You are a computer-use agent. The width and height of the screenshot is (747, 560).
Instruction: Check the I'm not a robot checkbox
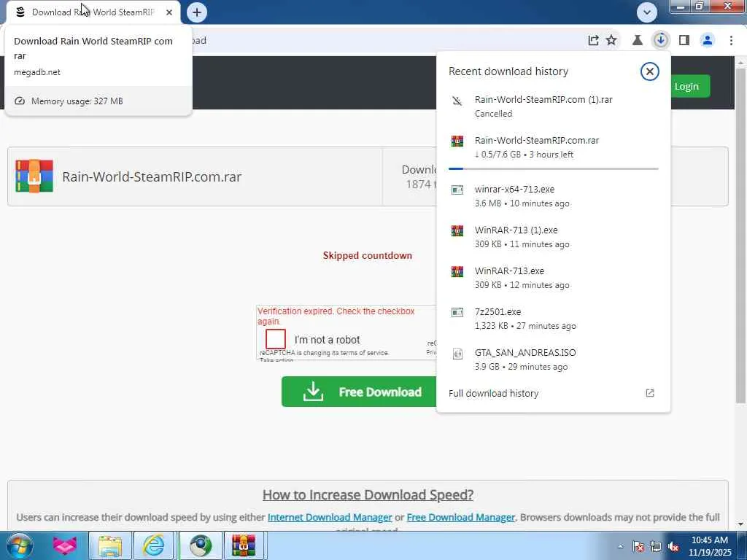275,339
